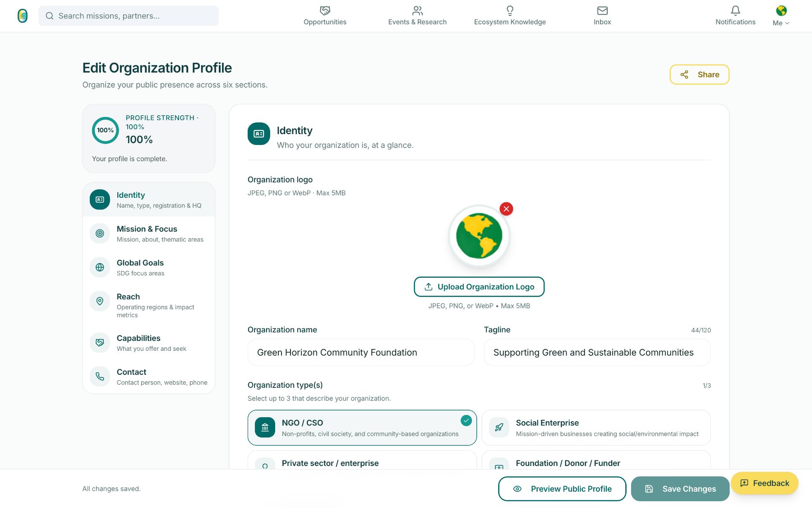This screenshot has width=812, height=508.
Task: Select Private sector / enterprise type
Action: tap(362, 460)
